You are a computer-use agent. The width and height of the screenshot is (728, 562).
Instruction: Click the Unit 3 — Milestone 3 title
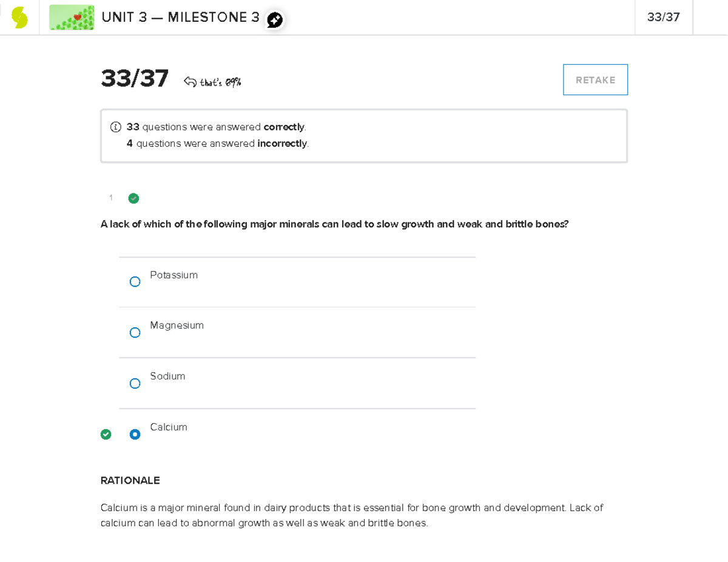coord(181,18)
